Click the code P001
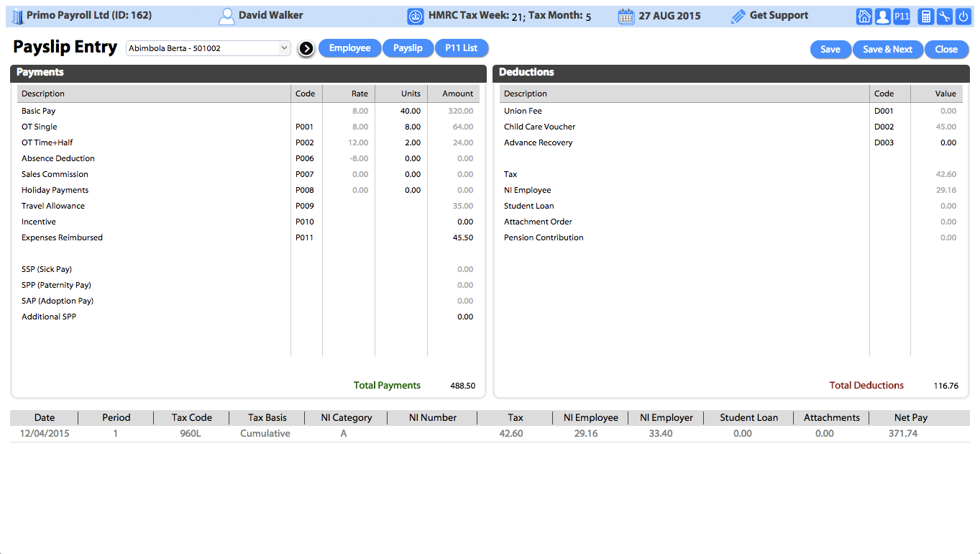 (x=305, y=127)
